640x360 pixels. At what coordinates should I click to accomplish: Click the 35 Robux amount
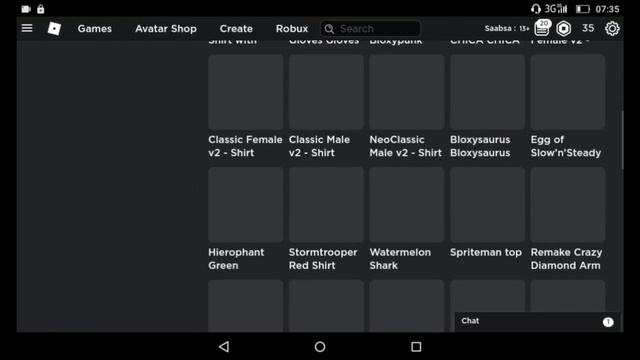pyautogui.click(x=588, y=28)
